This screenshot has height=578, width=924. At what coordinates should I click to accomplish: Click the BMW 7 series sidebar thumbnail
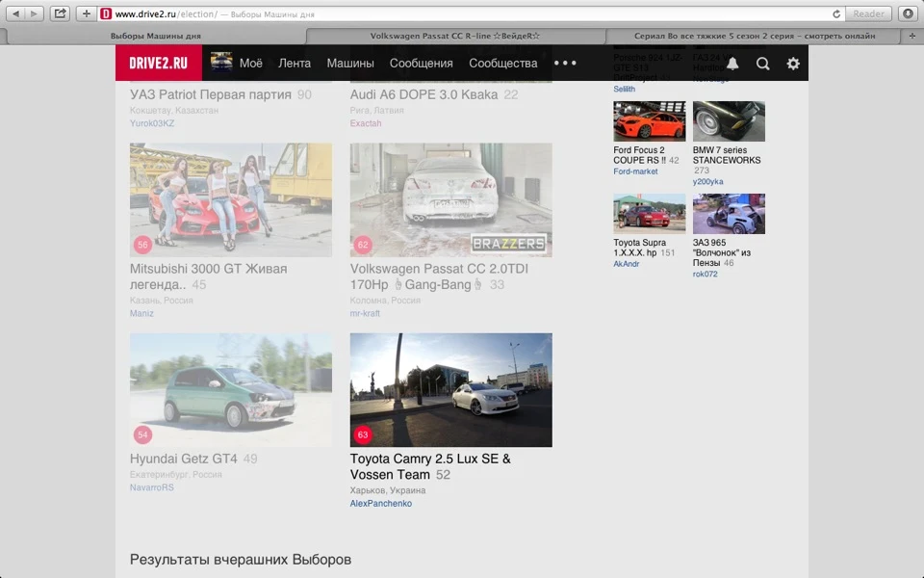[729, 121]
